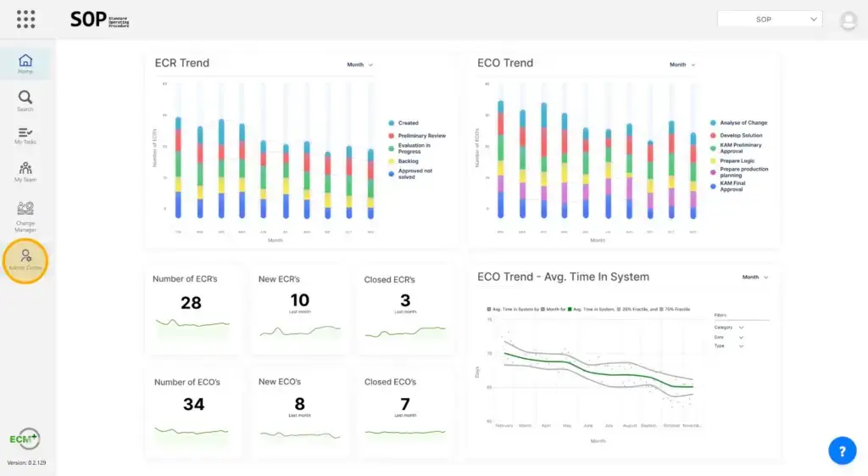Toggle the green Avg. Time in System legend
Screen dimensions: 868x476
pos(570,309)
